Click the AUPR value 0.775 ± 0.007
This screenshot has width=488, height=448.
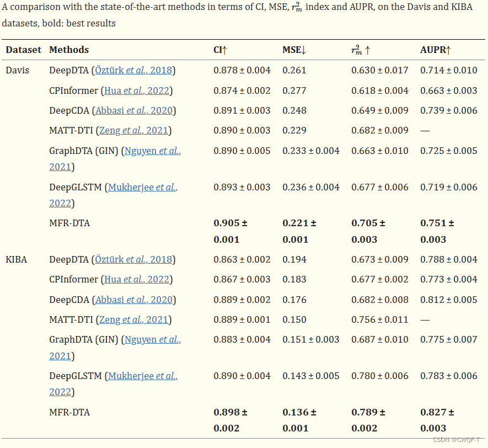pos(449,340)
